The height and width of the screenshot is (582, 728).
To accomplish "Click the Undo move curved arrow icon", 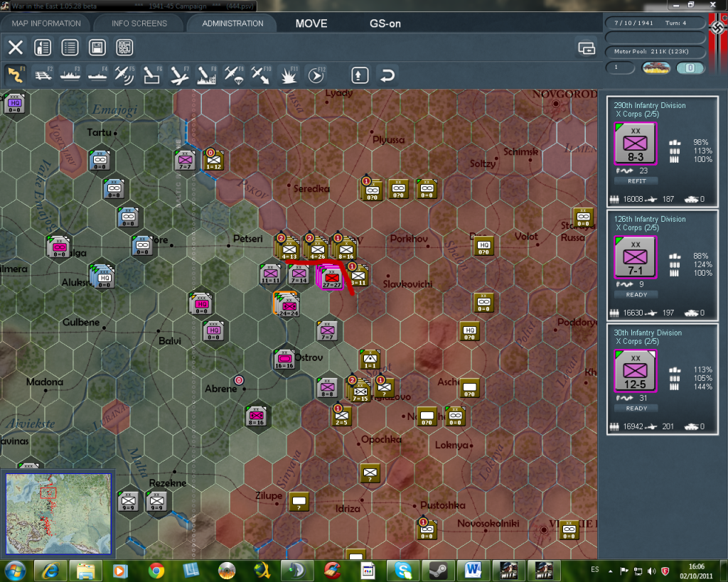I will [x=387, y=75].
